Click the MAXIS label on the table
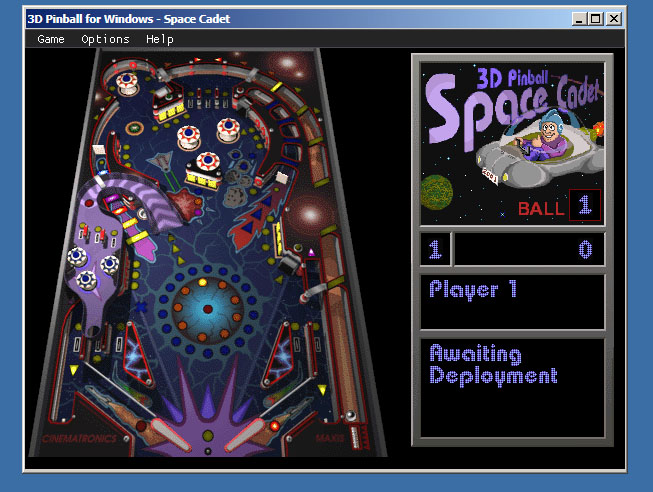The width and height of the screenshot is (653, 492). pos(330,438)
